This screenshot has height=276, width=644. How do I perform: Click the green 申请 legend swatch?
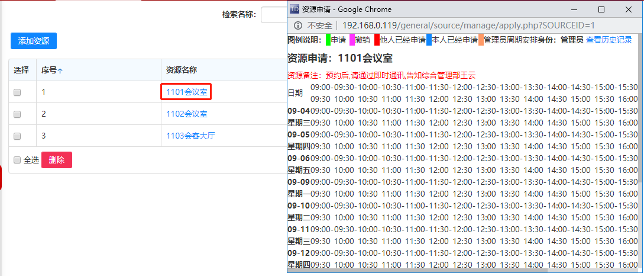328,40
